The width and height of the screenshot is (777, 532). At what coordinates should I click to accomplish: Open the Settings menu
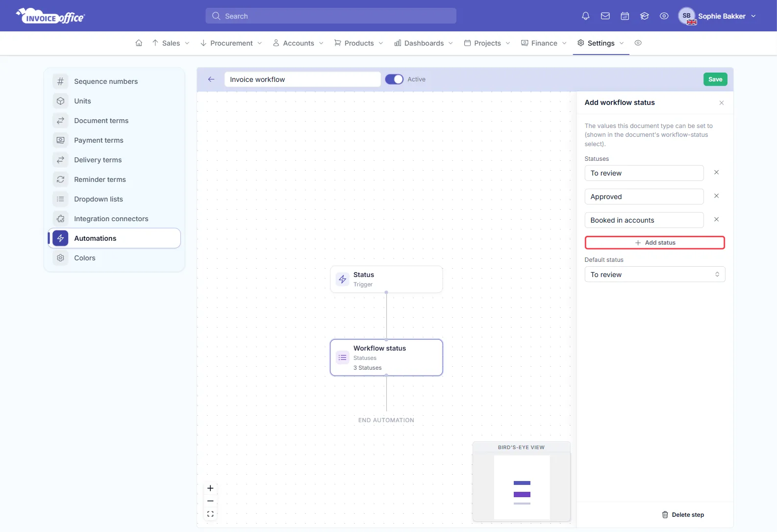click(x=601, y=43)
